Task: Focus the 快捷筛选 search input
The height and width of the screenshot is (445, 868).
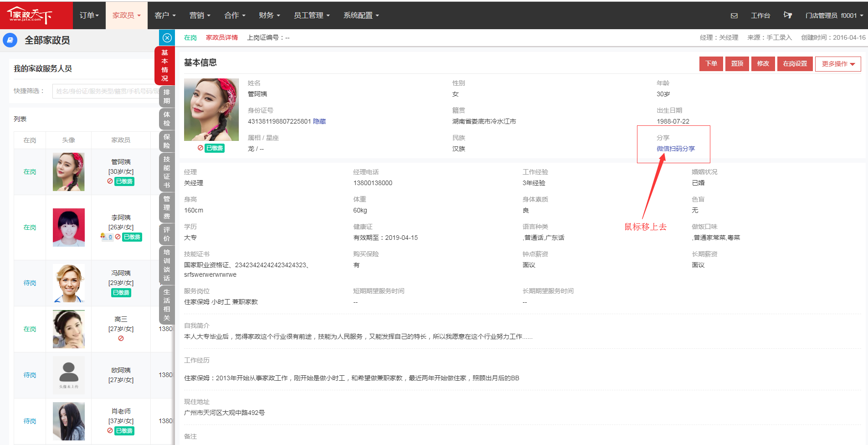Action: coord(106,91)
